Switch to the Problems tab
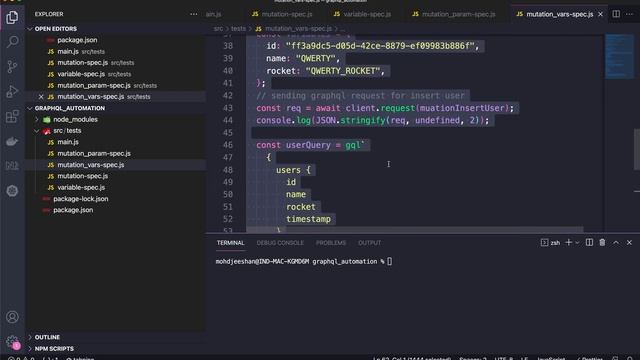The image size is (640, 360). pos(331,242)
